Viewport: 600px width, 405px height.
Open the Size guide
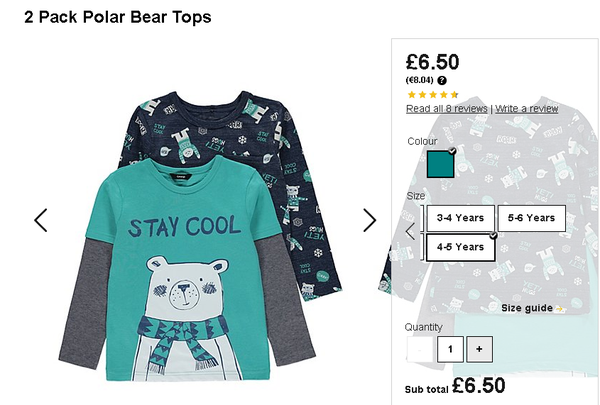[x=527, y=309]
